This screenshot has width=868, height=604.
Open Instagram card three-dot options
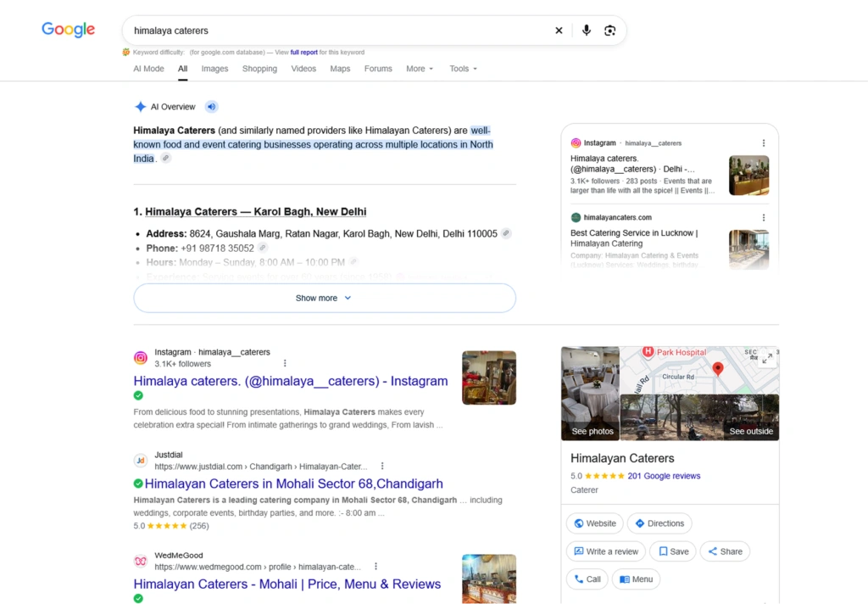[x=764, y=143]
